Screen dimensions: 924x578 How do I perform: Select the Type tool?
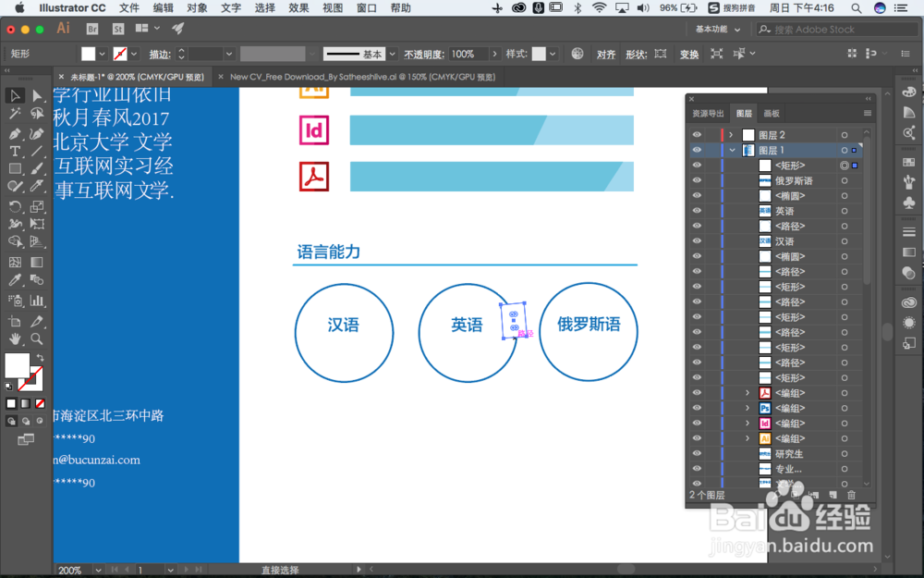15,152
